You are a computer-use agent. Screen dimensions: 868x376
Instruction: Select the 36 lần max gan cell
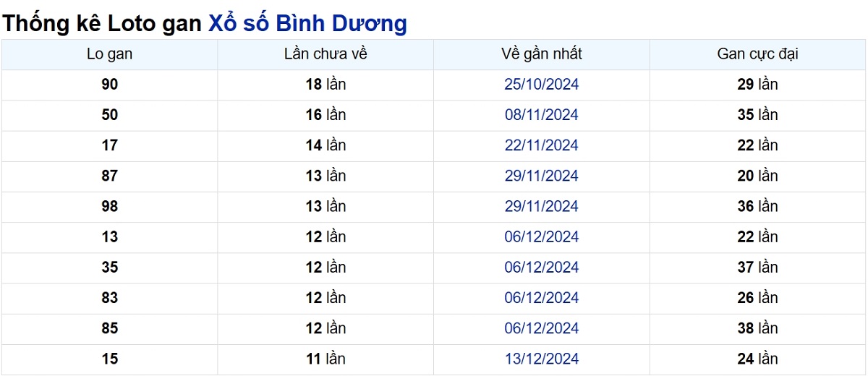[757, 206]
